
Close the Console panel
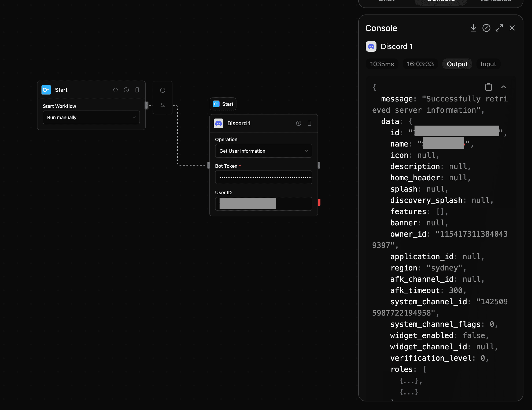pyautogui.click(x=512, y=28)
